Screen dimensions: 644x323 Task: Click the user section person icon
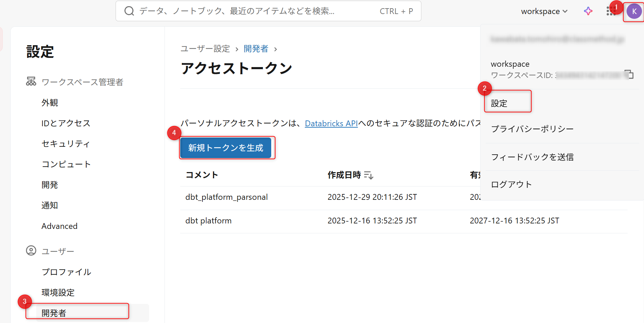point(31,251)
